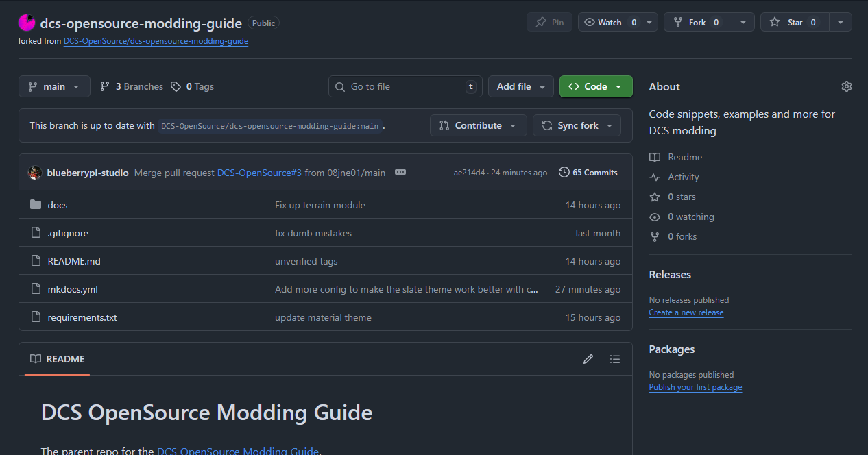Open the Releases heading link

point(670,274)
